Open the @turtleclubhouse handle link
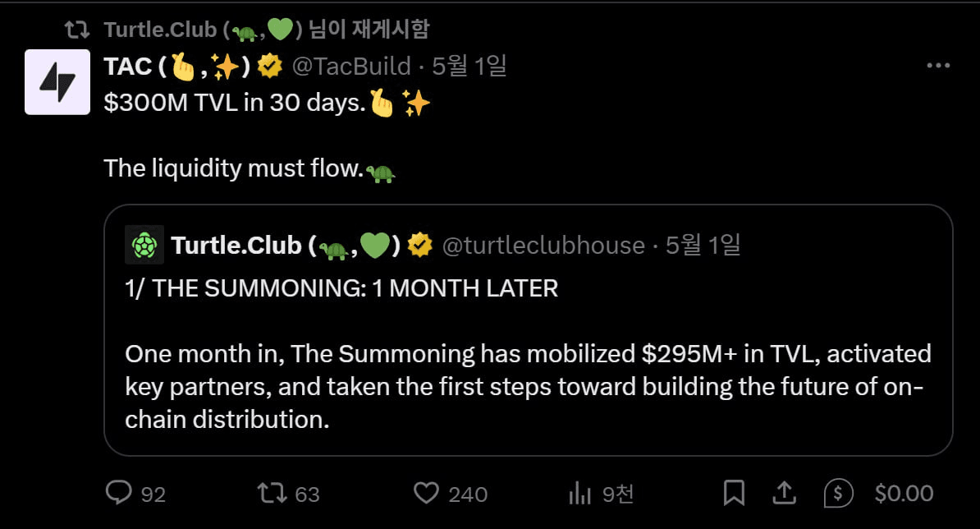The image size is (980, 529). point(543,246)
